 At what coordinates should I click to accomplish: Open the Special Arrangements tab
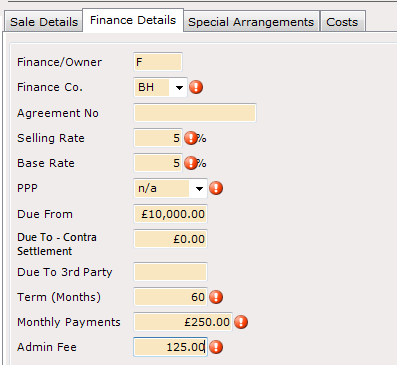point(251,22)
